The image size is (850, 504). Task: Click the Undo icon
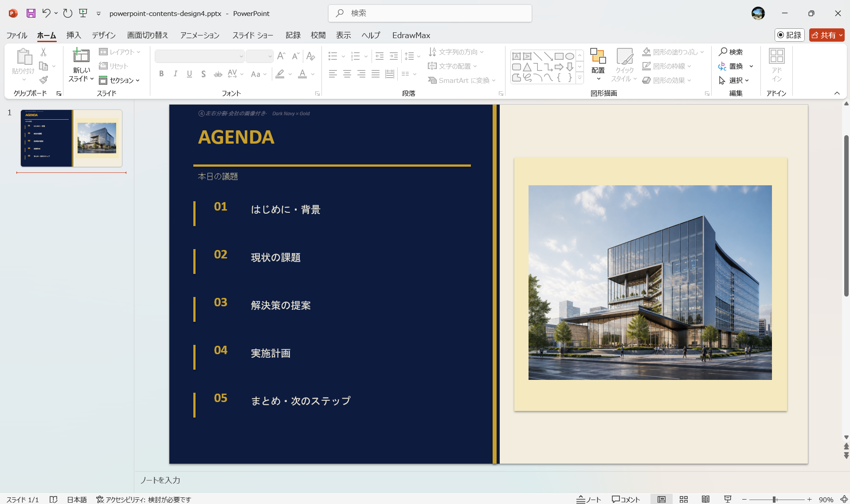46,13
